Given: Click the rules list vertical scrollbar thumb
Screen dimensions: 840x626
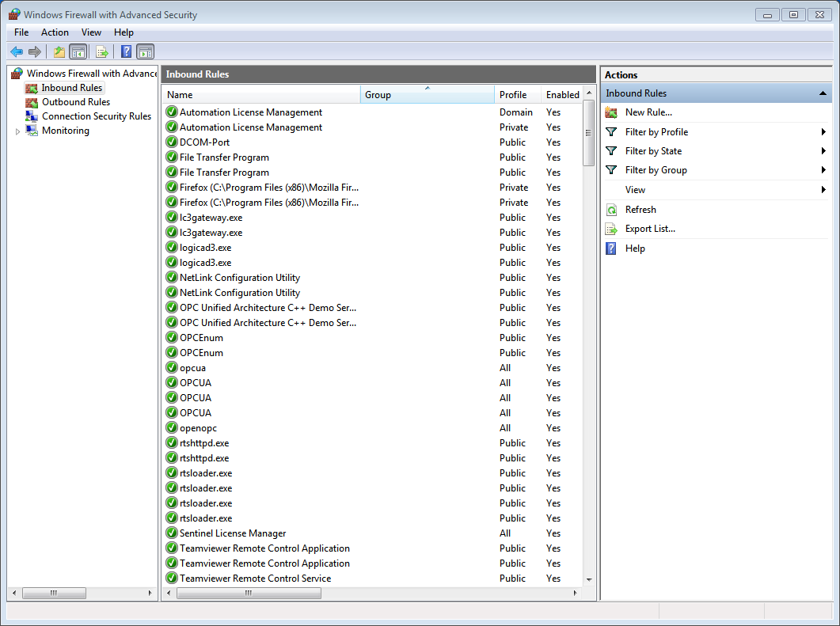Looking at the screenshot, I should (x=589, y=133).
